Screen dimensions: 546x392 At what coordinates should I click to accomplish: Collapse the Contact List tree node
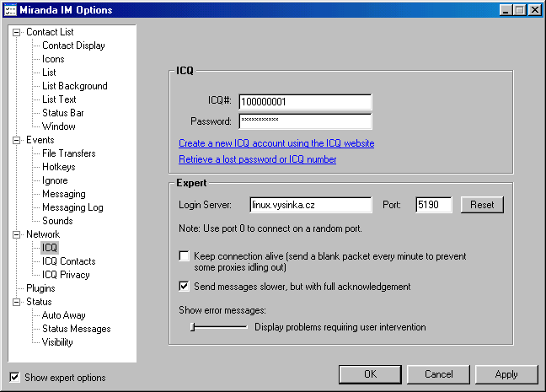pyautogui.click(x=16, y=32)
